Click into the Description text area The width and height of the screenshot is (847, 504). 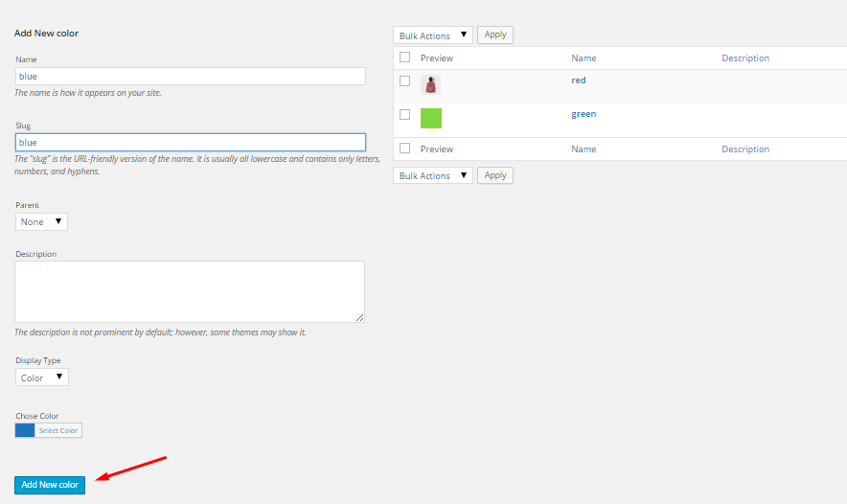190,291
